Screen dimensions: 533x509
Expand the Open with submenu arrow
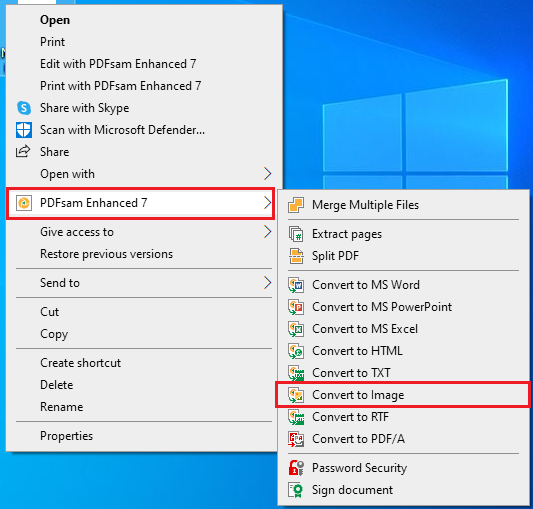coord(268,174)
